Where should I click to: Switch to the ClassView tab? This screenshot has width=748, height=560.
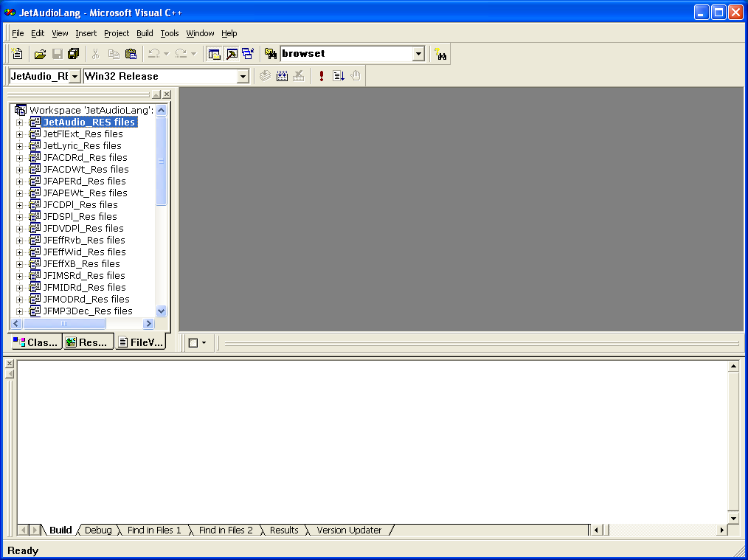37,342
